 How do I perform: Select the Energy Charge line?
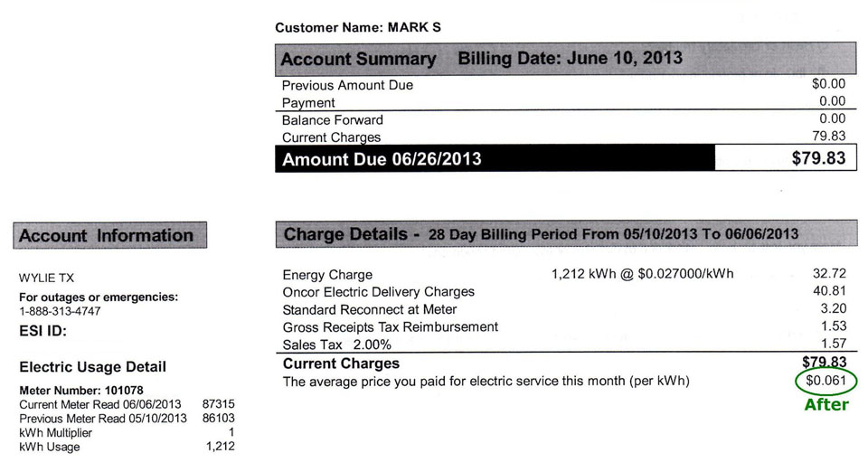click(564, 274)
